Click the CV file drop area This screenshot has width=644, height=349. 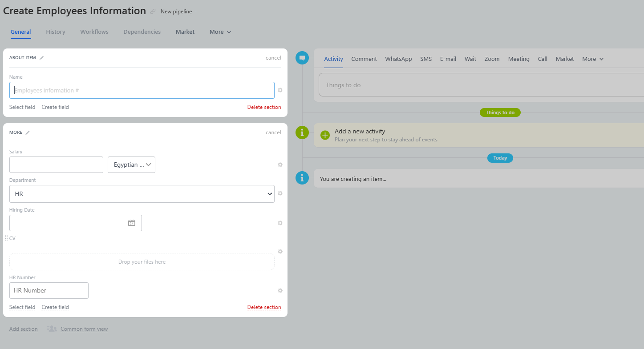[142, 262]
